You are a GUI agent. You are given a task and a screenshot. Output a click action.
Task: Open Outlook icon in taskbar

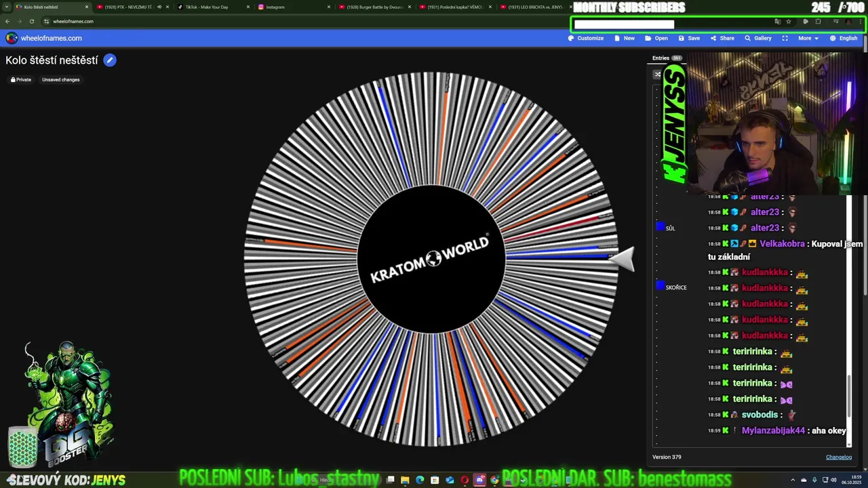pos(450,480)
